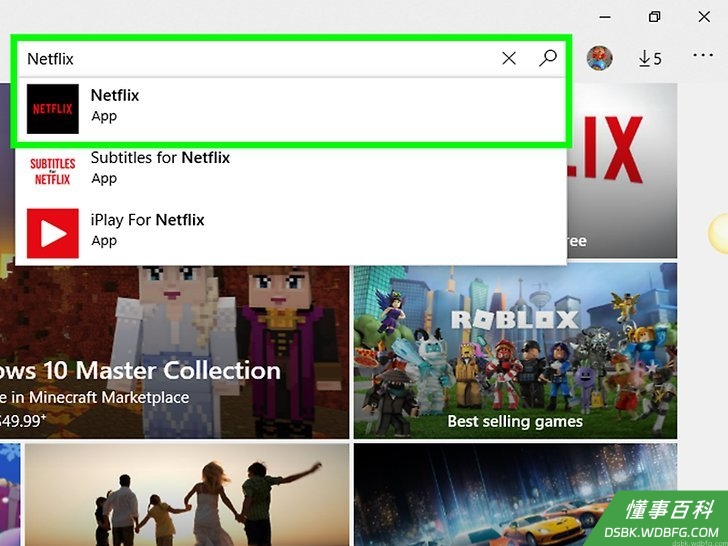Click the magnifying glass search icon
This screenshot has width=728, height=546.
(548, 58)
